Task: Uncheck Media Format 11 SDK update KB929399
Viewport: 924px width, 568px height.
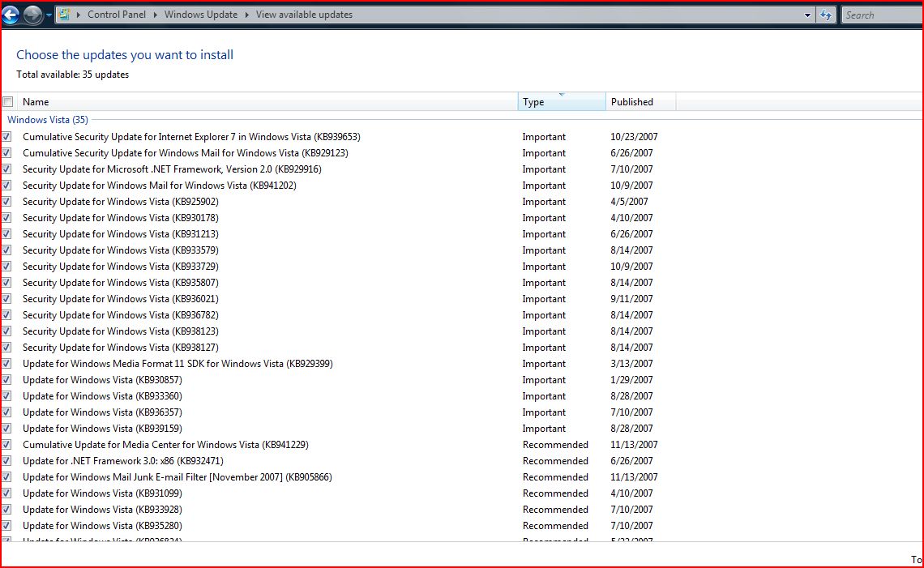Action: point(6,364)
